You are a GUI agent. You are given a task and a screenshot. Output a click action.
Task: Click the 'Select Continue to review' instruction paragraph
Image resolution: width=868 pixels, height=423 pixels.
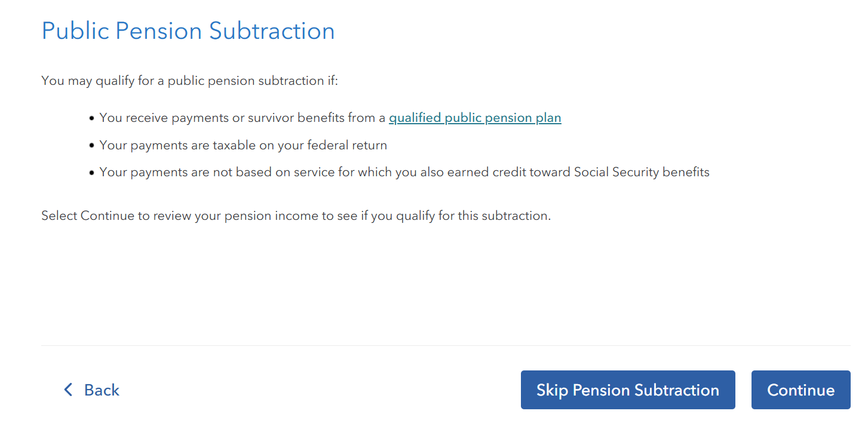[x=296, y=216]
